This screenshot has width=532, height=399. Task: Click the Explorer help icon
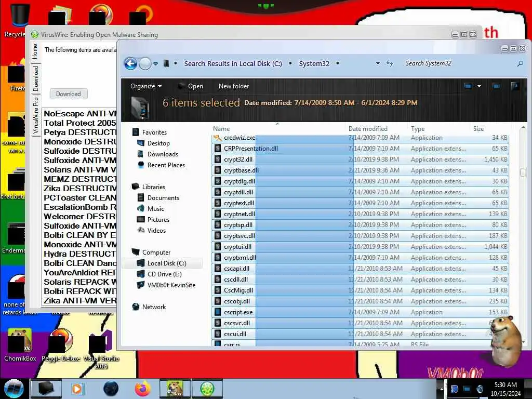coord(515,86)
